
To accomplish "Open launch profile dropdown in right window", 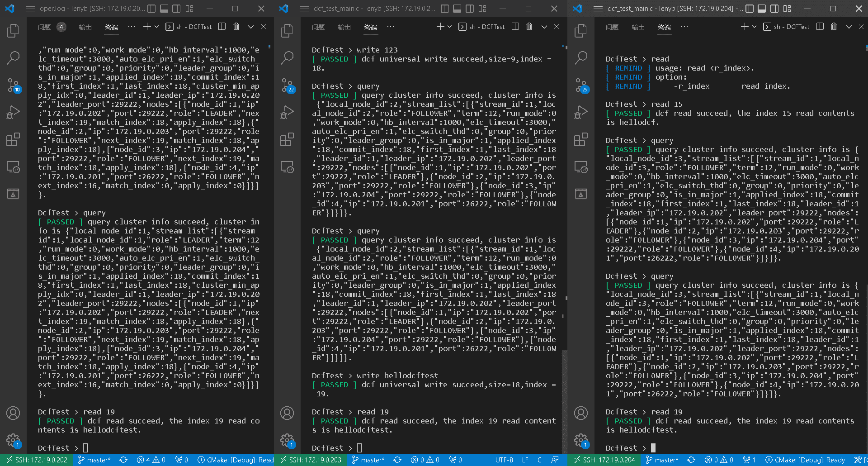I will click(755, 27).
